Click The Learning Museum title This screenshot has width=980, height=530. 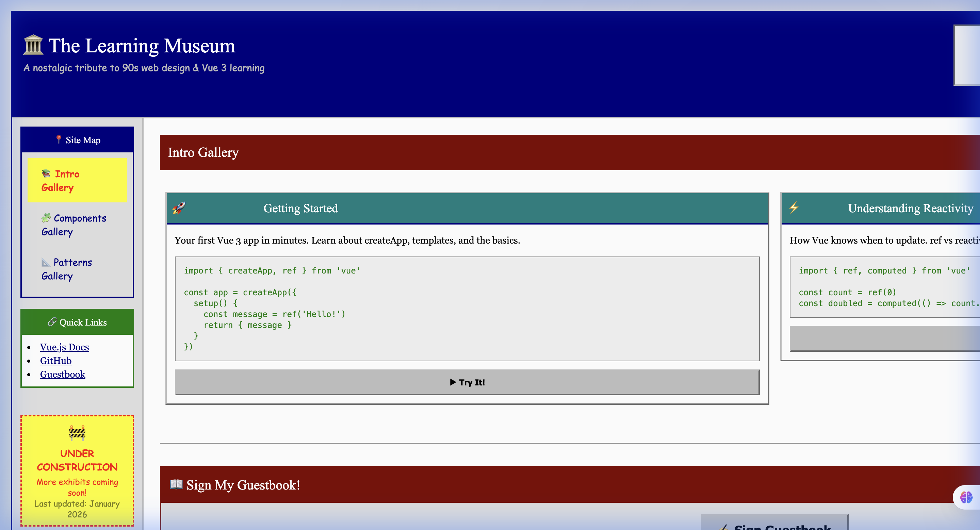[x=142, y=46]
